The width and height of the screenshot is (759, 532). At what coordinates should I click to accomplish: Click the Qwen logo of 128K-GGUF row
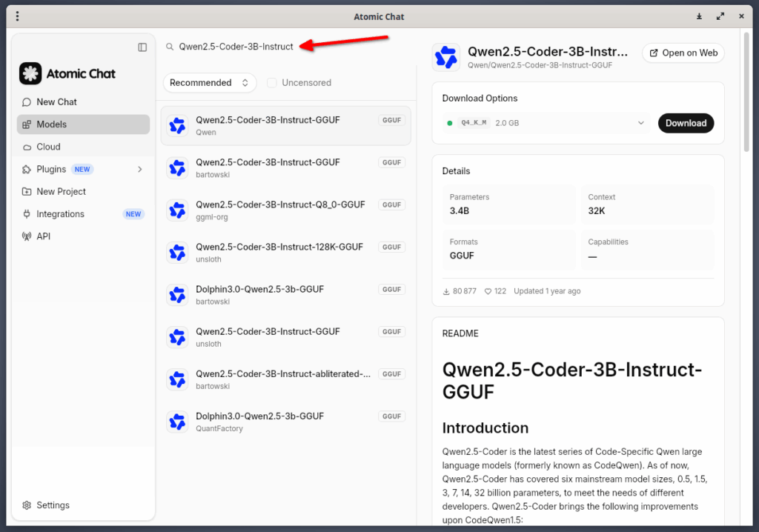[177, 253]
